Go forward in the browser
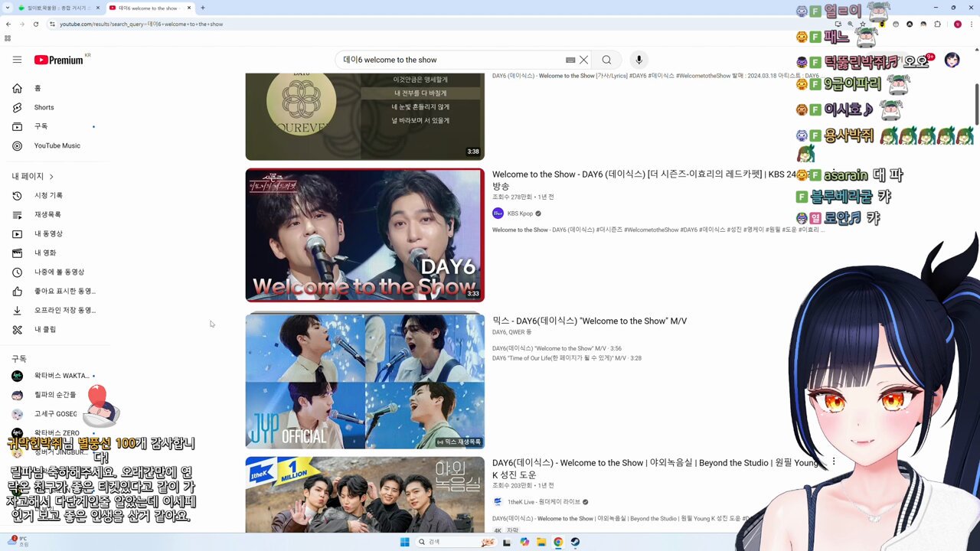 point(22,24)
